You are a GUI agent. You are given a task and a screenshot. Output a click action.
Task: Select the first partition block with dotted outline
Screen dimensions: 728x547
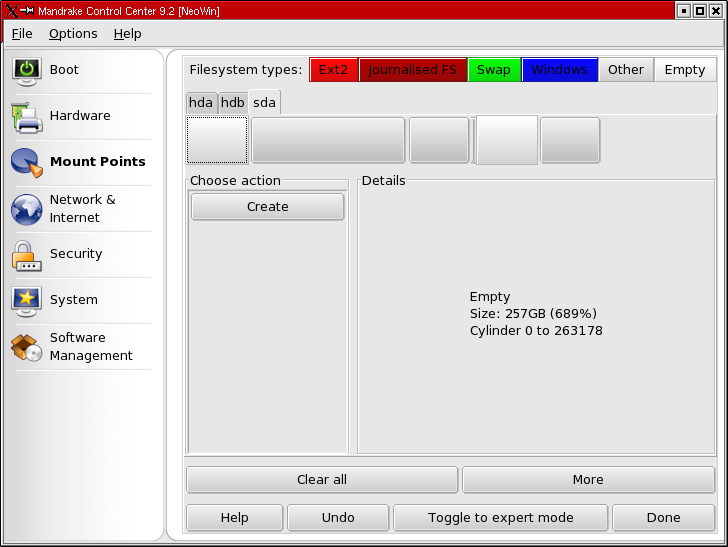point(217,140)
